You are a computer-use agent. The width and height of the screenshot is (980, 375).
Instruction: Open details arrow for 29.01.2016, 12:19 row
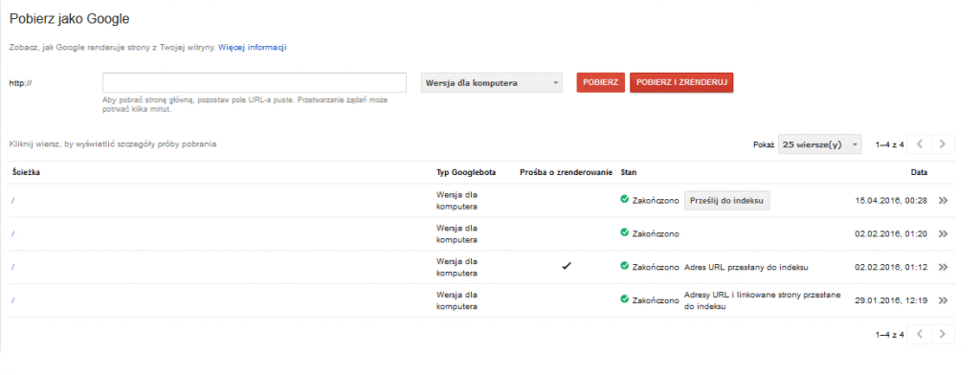[943, 300]
